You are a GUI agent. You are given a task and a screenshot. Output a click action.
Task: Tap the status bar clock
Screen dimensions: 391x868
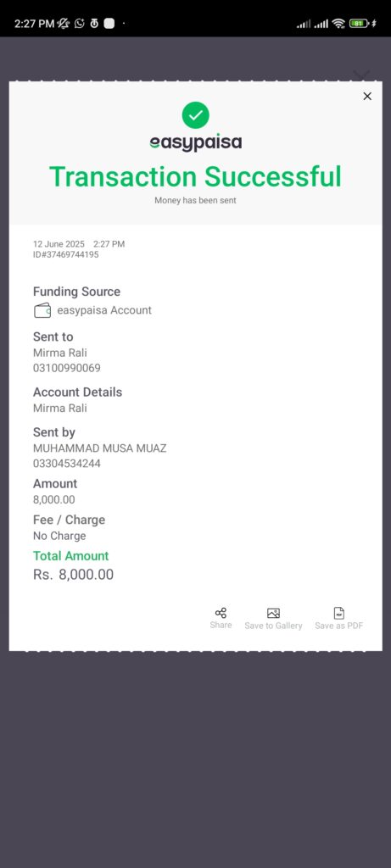coord(34,23)
